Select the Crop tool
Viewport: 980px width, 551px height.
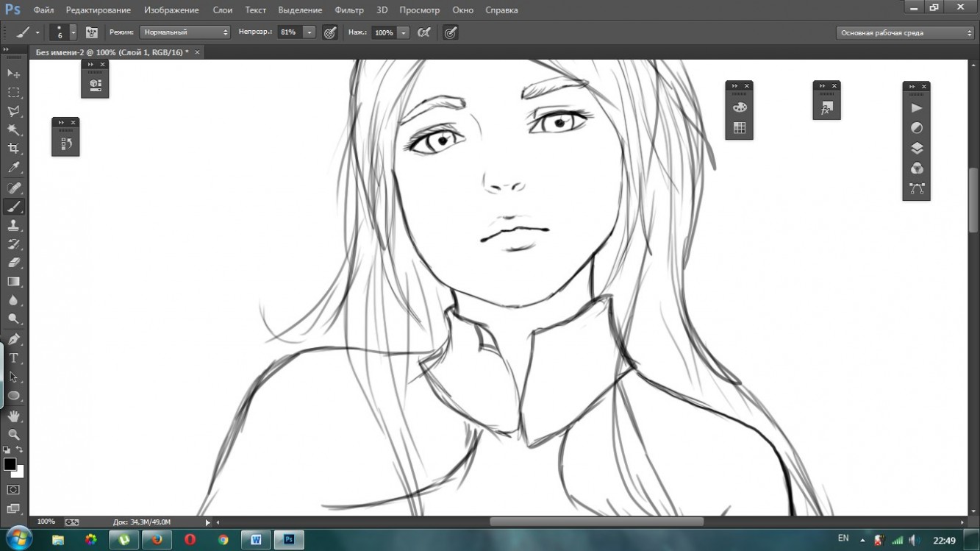(x=13, y=149)
